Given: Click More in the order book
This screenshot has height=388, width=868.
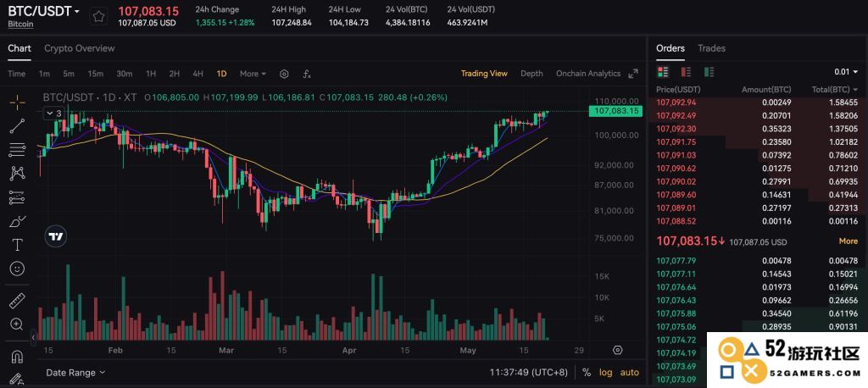Looking at the screenshot, I should (x=848, y=241).
